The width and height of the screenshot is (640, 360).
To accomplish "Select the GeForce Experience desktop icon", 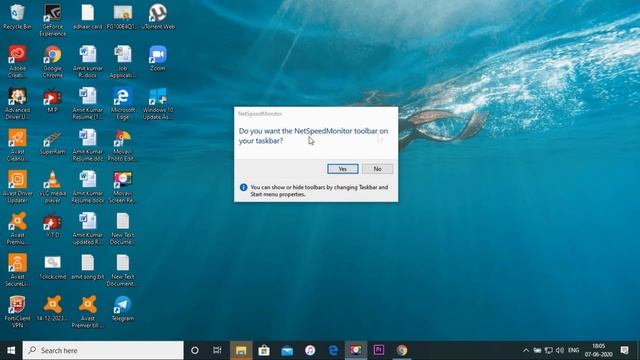I will 53,20.
